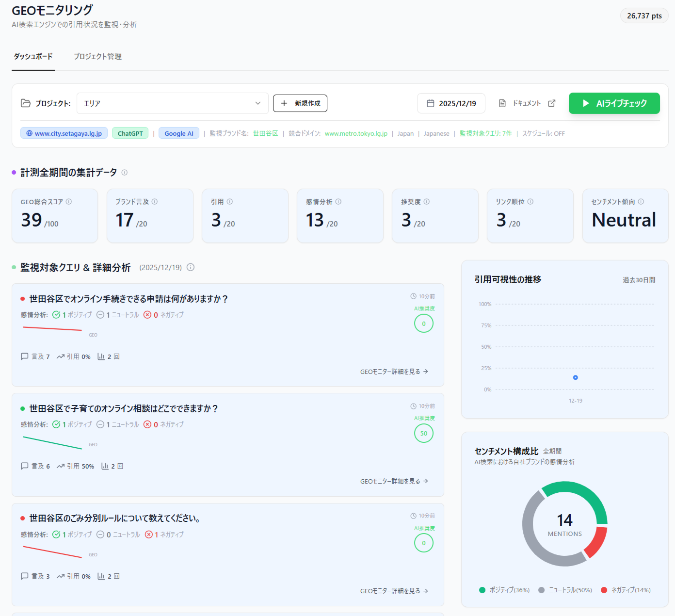The height and width of the screenshot is (616, 675).
Task: Click the GEO総合スコア value 39
Action: (x=32, y=220)
